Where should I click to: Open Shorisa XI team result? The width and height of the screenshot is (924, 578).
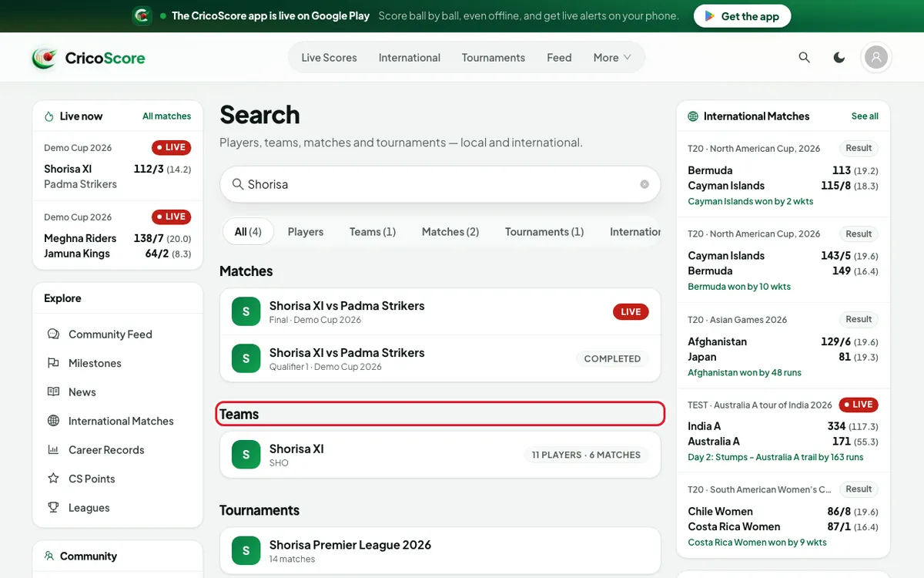[x=440, y=455]
